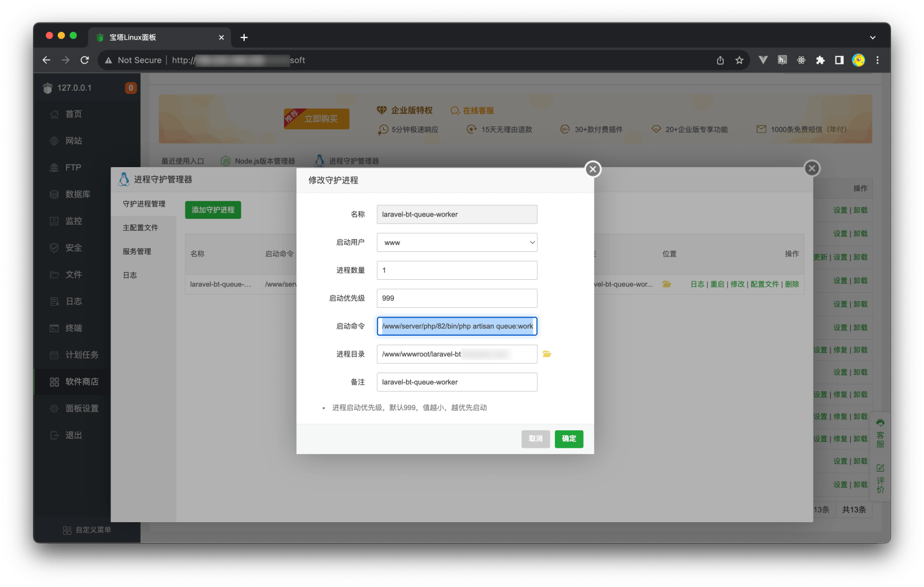The width and height of the screenshot is (924, 587).
Task: Expand the tab search chevron
Action: click(x=873, y=37)
